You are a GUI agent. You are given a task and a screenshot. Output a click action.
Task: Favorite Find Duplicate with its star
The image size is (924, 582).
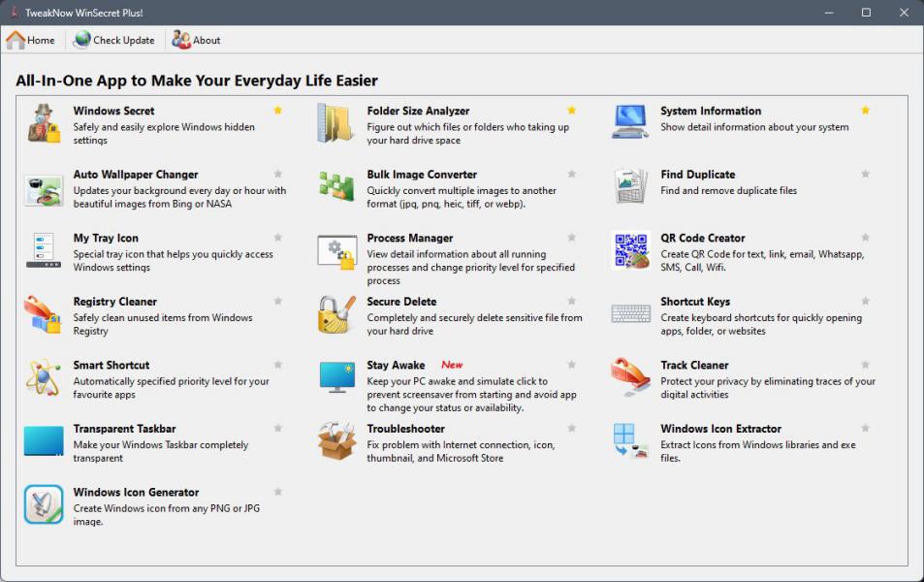tap(865, 174)
